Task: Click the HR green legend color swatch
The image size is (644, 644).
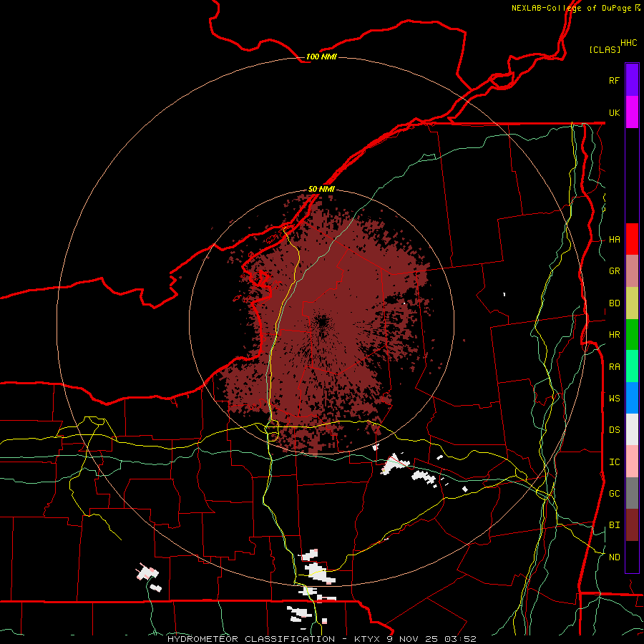Action: [x=632, y=335]
